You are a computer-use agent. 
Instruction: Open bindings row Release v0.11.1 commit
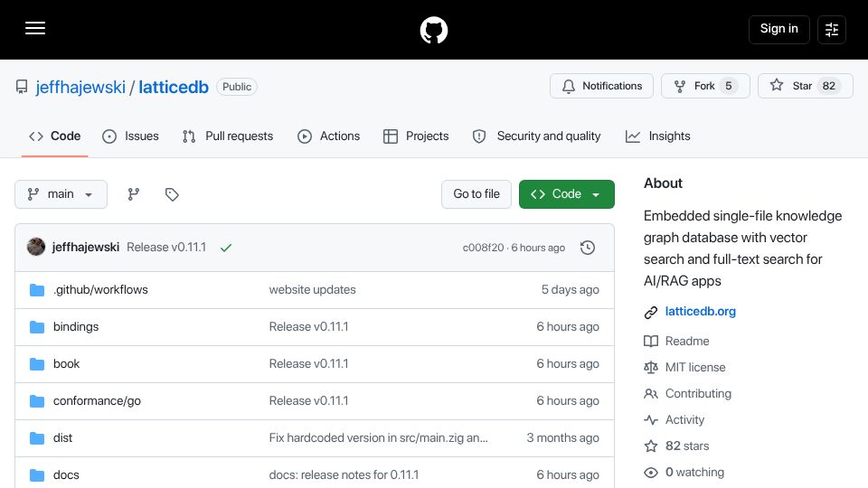(308, 326)
